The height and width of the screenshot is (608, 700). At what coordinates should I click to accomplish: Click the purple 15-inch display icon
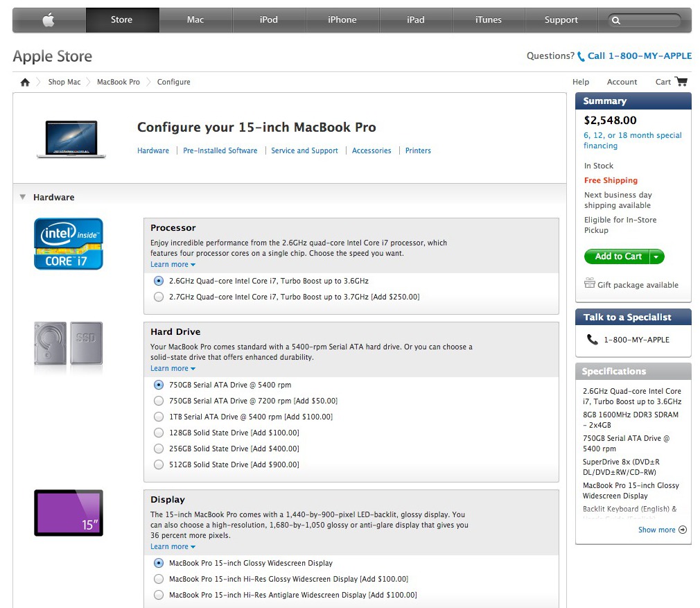click(69, 513)
